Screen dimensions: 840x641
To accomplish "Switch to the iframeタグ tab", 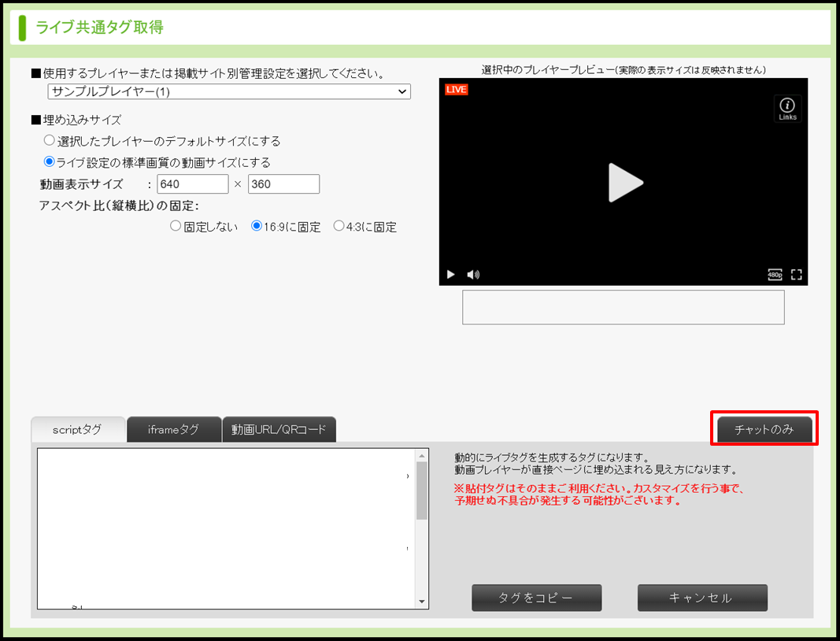I will pyautogui.click(x=174, y=429).
